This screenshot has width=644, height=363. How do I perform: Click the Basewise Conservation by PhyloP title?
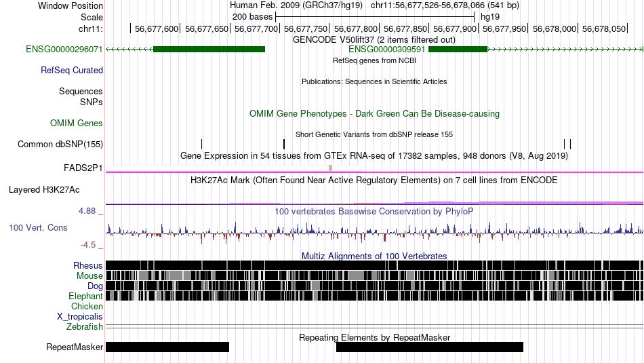(x=374, y=211)
